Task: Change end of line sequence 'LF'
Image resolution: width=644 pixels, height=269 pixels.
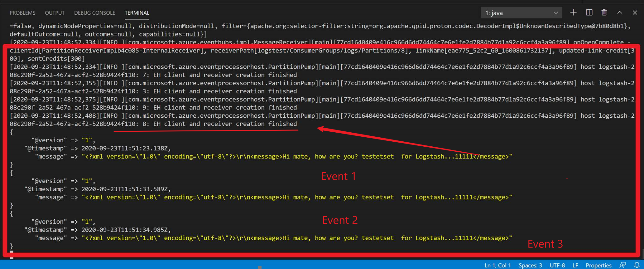Action: [575, 265]
